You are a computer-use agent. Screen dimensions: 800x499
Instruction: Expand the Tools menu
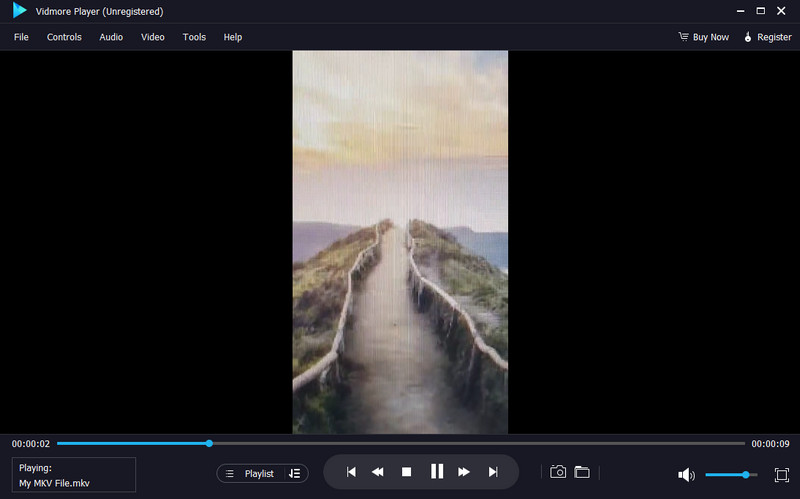[x=194, y=37]
